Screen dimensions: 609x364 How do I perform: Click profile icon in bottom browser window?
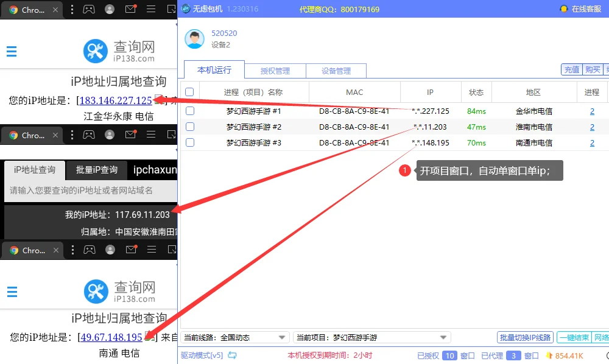(110, 250)
